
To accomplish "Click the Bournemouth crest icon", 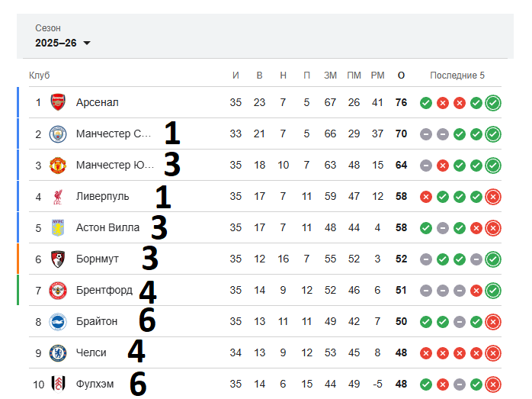I will pos(58,259).
